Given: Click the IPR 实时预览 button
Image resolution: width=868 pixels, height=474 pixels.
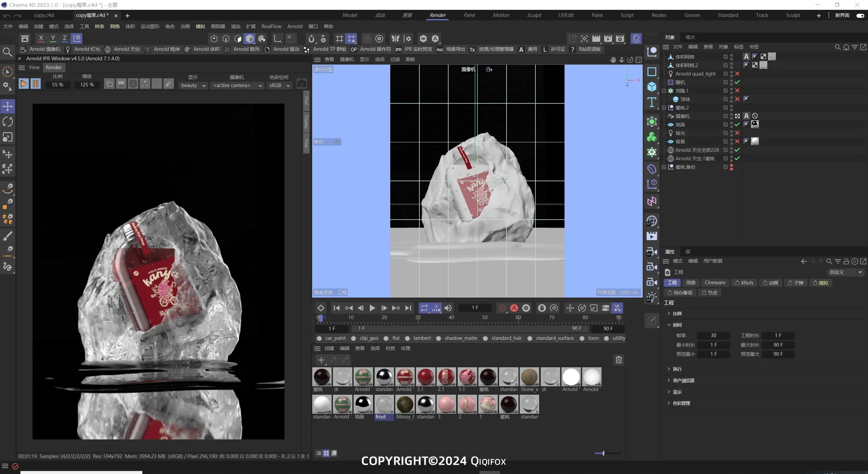Looking at the screenshot, I should coord(414,49).
